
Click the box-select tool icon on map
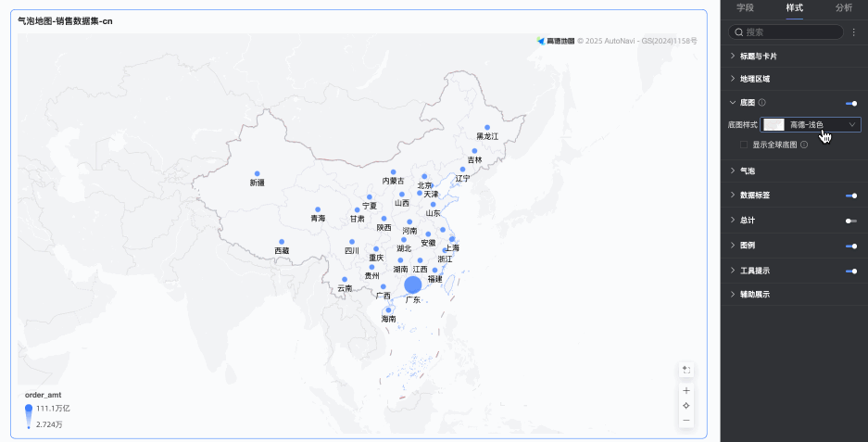pos(686,370)
